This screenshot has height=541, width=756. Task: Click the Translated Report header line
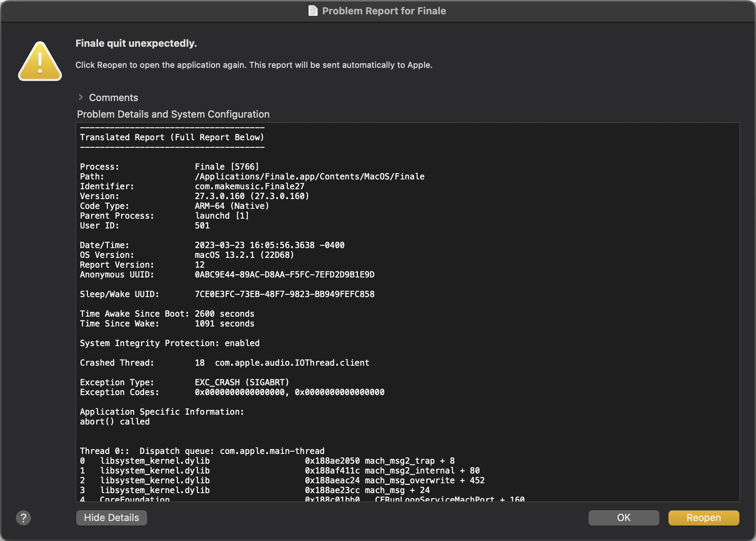pos(172,137)
